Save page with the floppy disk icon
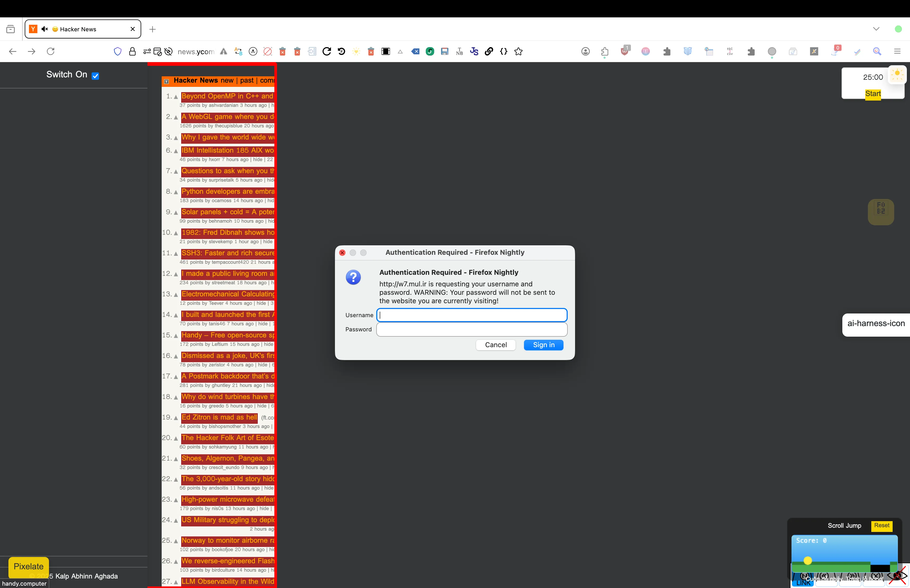The image size is (910, 588). point(444,51)
